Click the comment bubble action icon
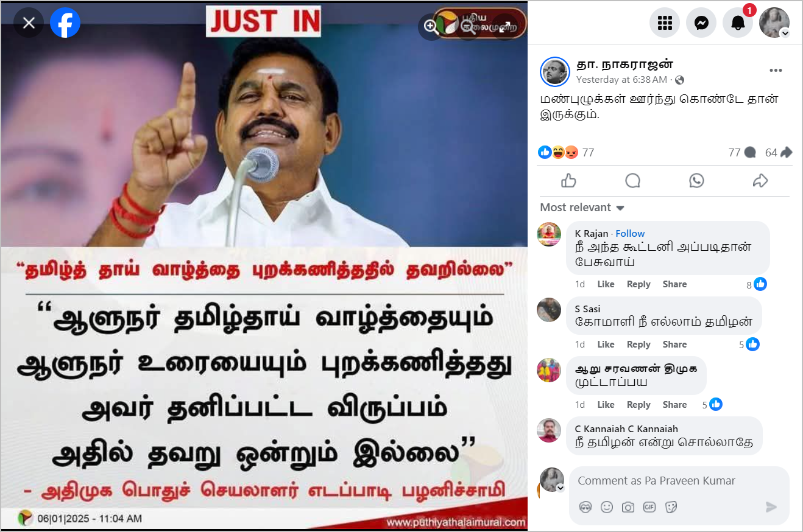 coord(633,180)
